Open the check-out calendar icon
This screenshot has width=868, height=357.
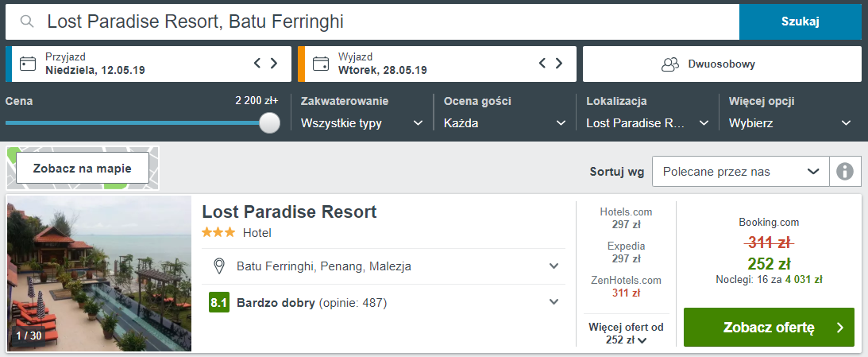tap(321, 64)
